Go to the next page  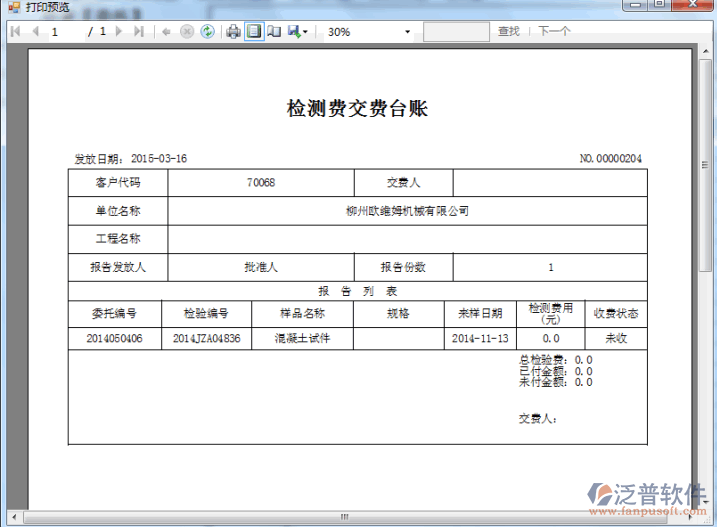pos(119,32)
